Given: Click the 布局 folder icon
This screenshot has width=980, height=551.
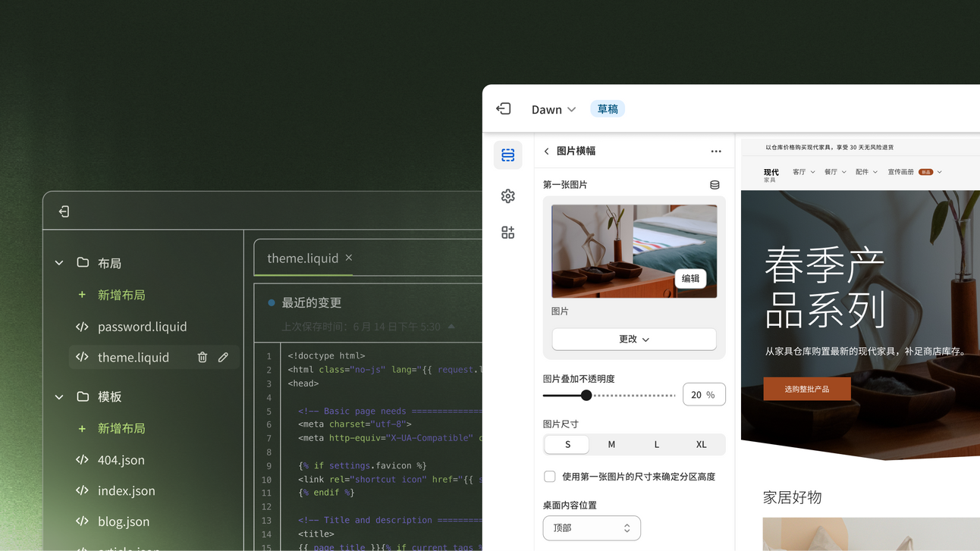Looking at the screenshot, I should pos(83,262).
